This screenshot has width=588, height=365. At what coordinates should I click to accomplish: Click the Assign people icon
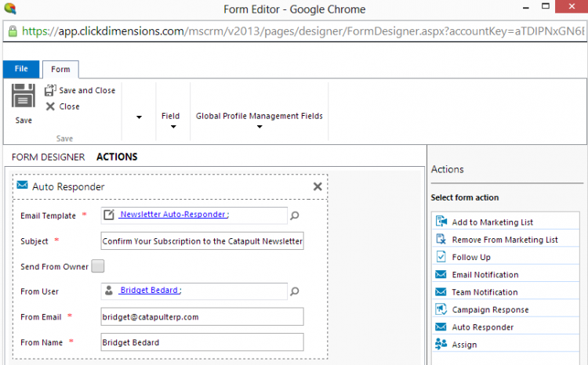(441, 344)
